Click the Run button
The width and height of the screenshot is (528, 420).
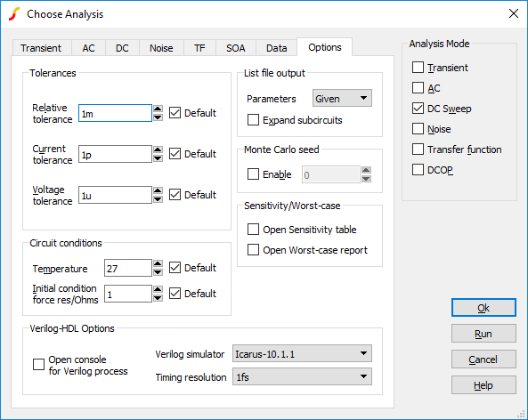click(x=483, y=334)
